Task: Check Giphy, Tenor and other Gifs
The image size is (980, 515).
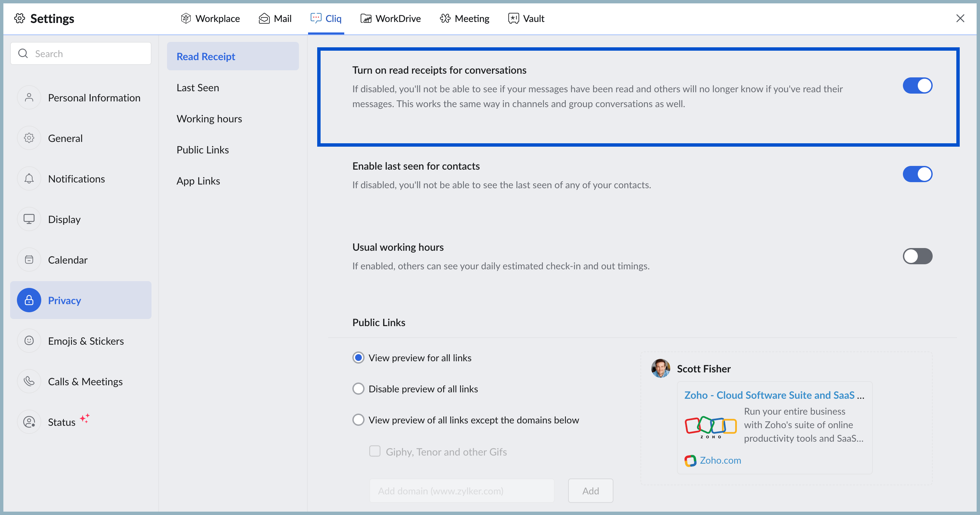Action: pyautogui.click(x=375, y=451)
